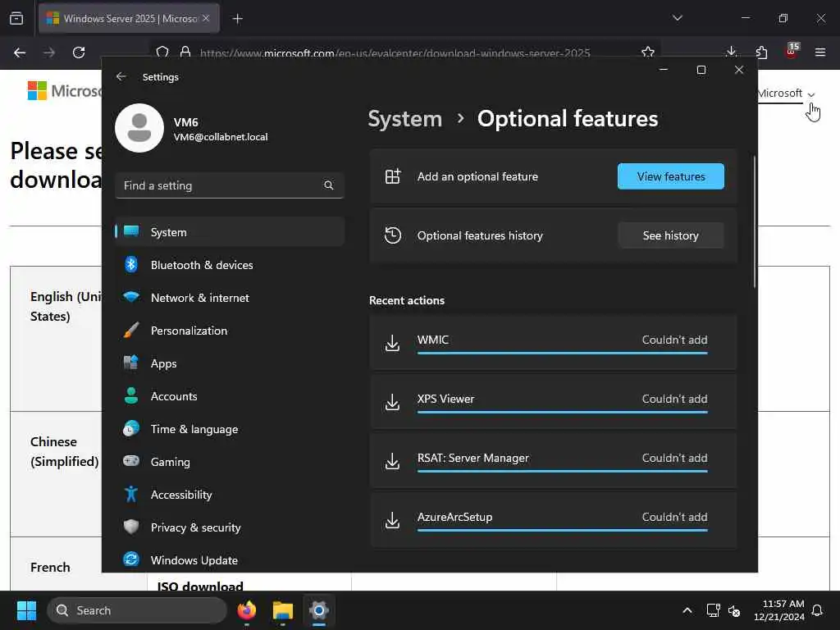Click the Privacy & security shield icon

pyautogui.click(x=131, y=527)
